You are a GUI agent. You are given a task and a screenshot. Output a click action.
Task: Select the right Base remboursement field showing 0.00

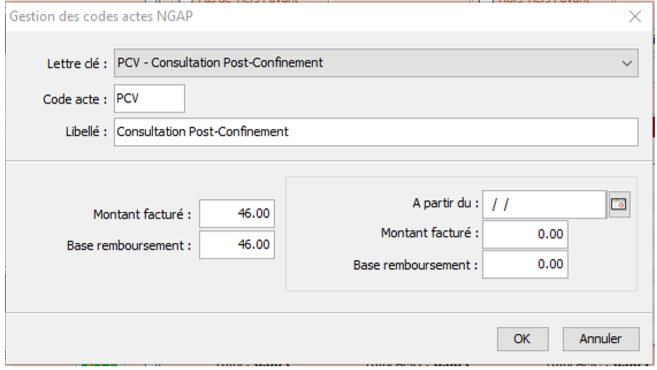coord(525,264)
